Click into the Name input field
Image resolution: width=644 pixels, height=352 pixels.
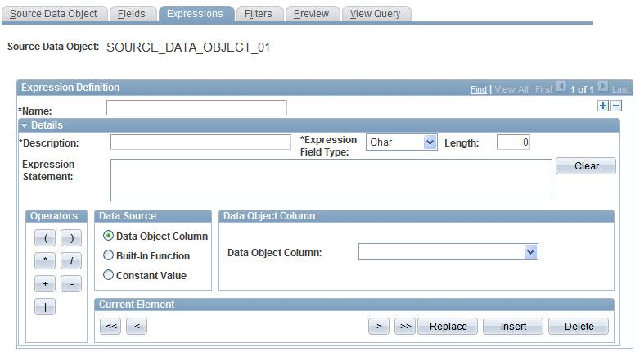coord(196,108)
